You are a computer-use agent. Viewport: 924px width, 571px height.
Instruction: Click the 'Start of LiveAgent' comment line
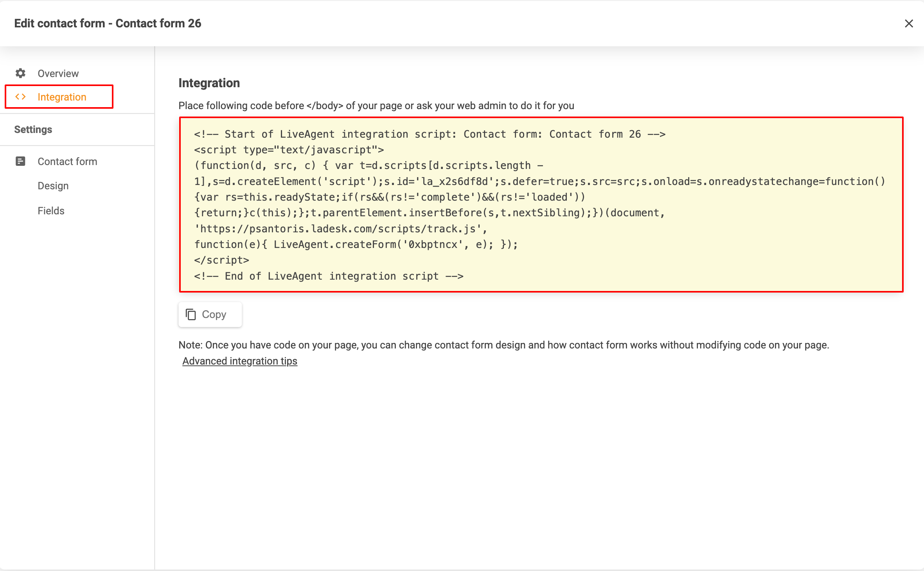point(429,134)
